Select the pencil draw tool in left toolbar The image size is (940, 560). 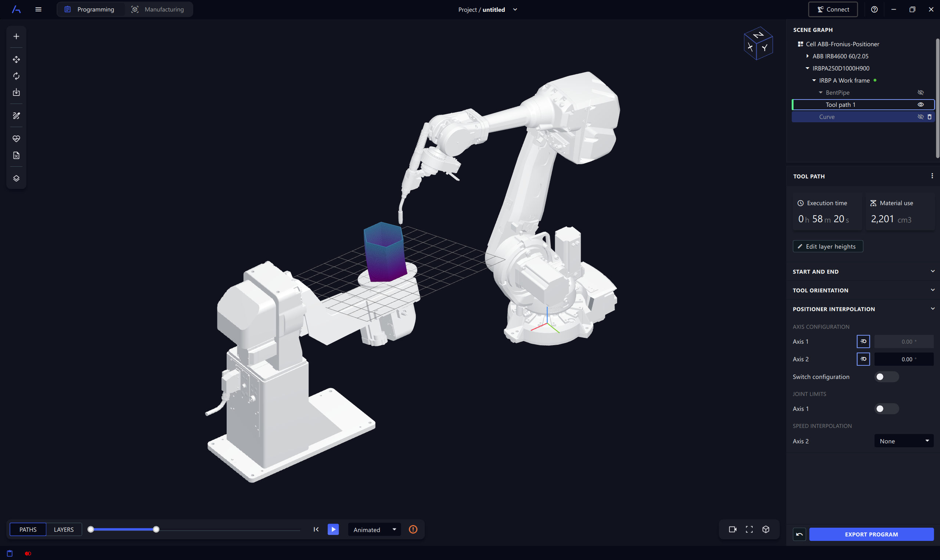pyautogui.click(x=16, y=116)
